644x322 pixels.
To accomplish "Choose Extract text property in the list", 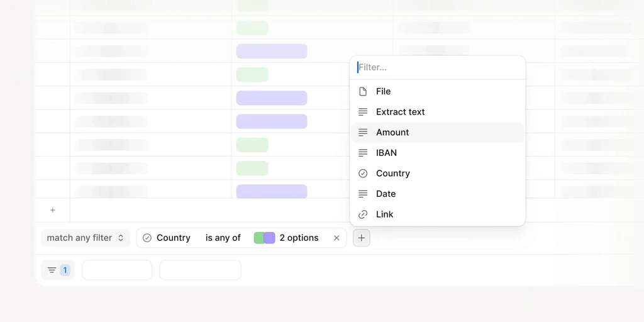I will coord(438,112).
